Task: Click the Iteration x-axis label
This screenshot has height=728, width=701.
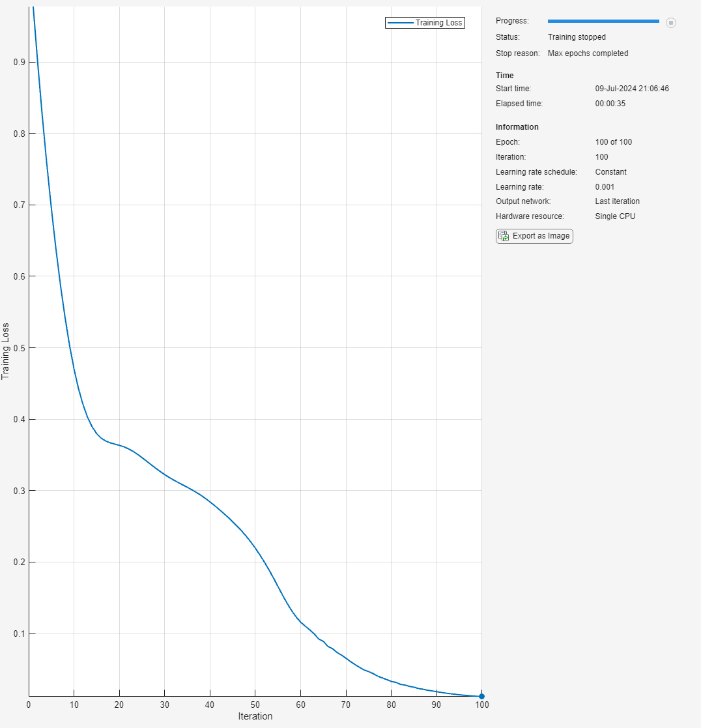Action: point(255,716)
